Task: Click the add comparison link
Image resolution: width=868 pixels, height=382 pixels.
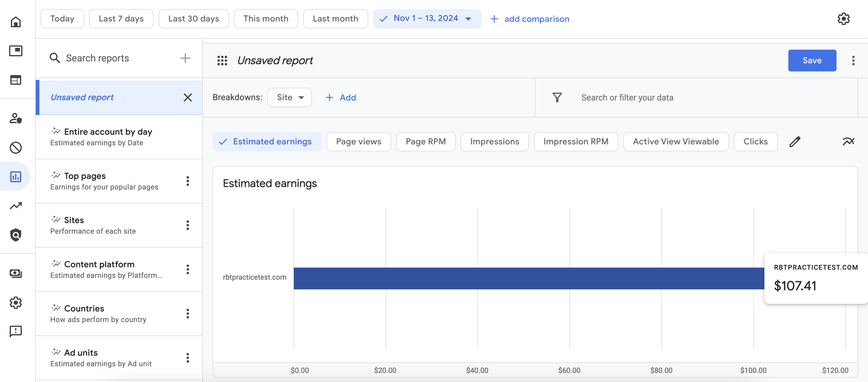Action: click(x=529, y=19)
